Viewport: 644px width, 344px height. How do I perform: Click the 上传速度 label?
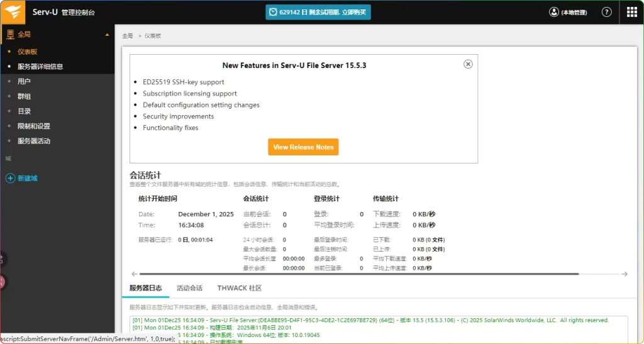click(x=387, y=225)
